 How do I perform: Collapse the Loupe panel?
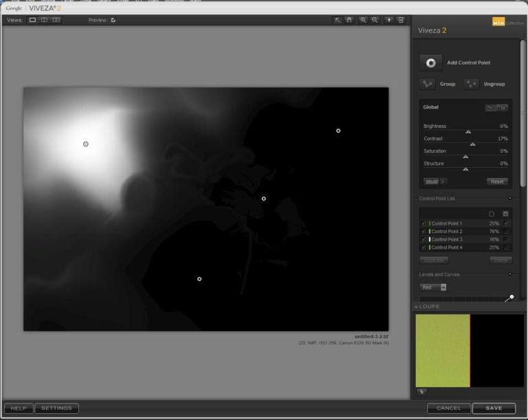click(x=416, y=307)
